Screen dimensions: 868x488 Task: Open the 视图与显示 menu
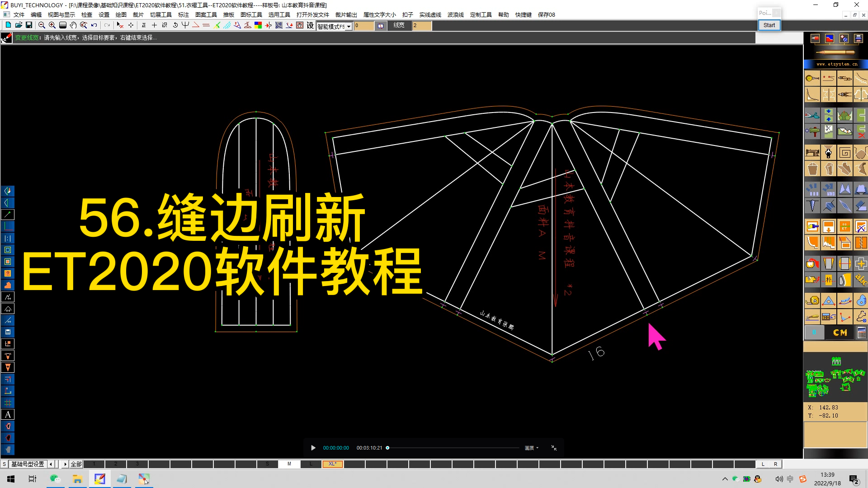(x=61, y=15)
